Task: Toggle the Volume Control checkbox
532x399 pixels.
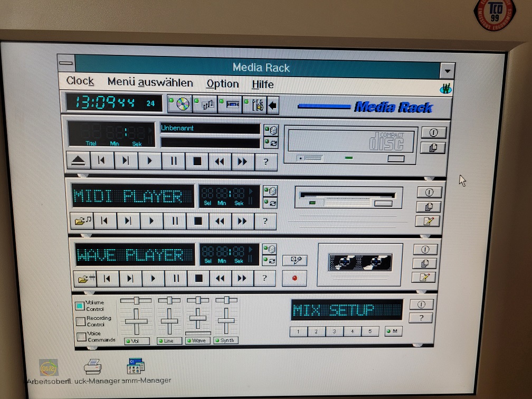Action: click(80, 306)
